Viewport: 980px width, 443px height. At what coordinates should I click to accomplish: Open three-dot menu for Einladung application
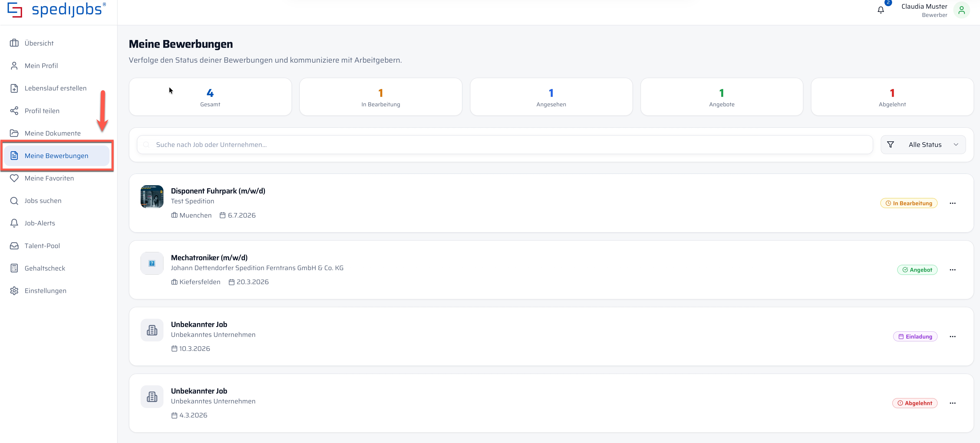click(x=952, y=336)
